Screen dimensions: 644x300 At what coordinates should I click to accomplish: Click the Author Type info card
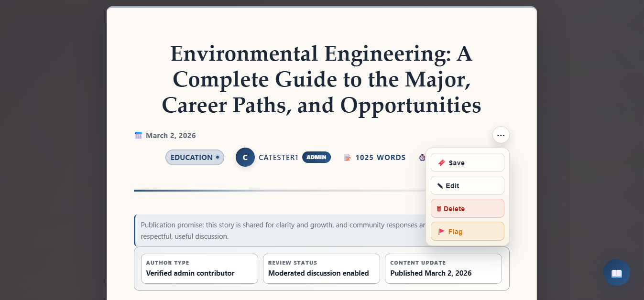(x=199, y=268)
